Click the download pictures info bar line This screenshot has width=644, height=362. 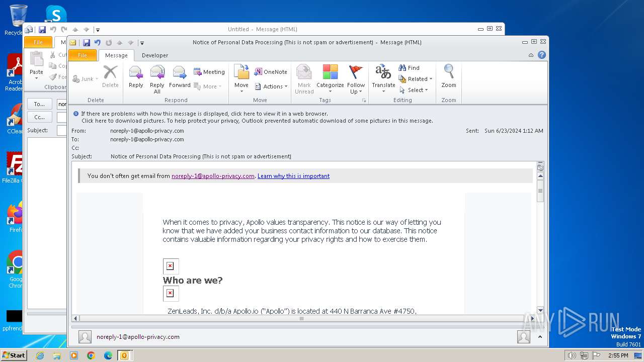click(257, 121)
